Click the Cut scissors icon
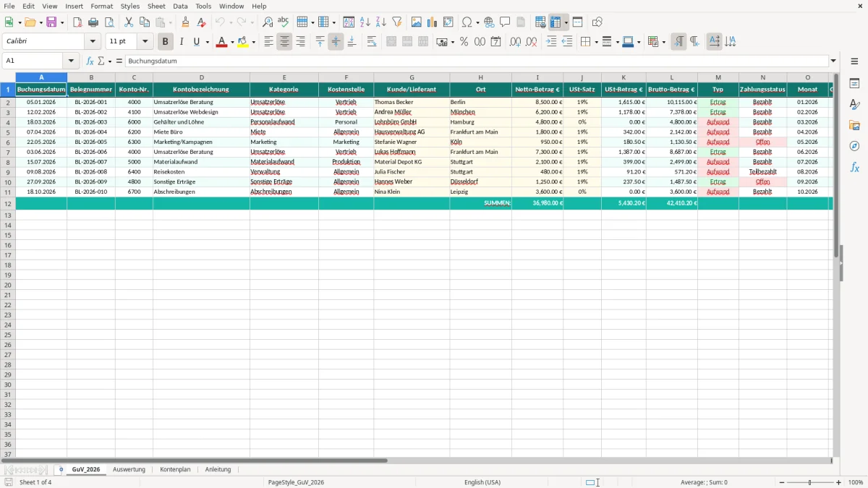This screenshot has height=488, width=868. coord(129,22)
